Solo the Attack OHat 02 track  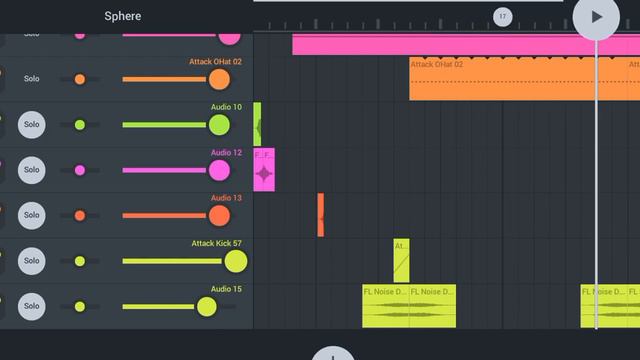click(31, 78)
